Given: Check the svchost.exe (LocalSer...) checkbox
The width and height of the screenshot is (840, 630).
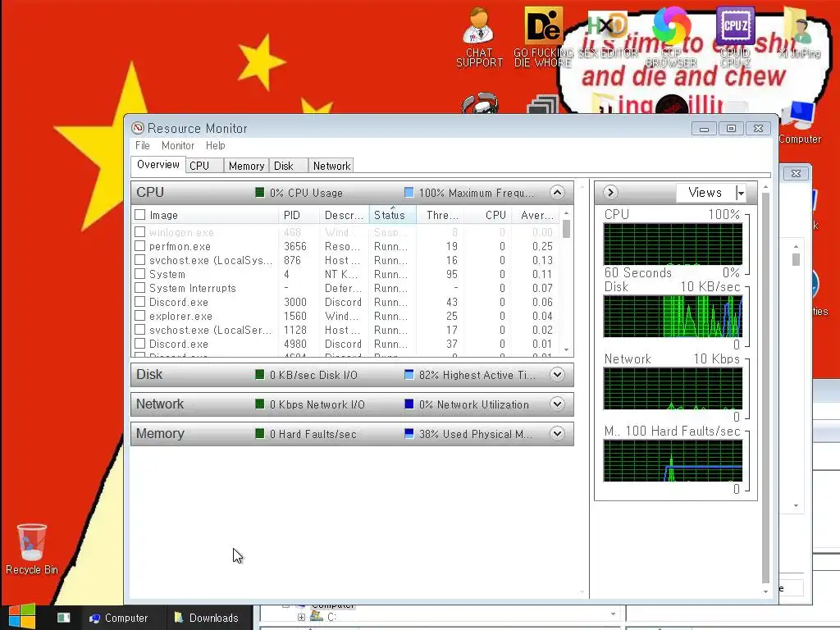Looking at the screenshot, I should tap(139, 330).
